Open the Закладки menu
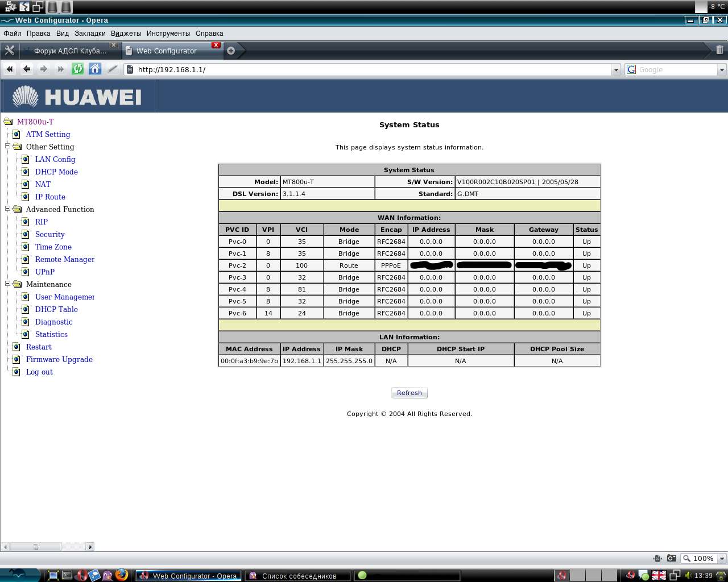 click(90, 34)
